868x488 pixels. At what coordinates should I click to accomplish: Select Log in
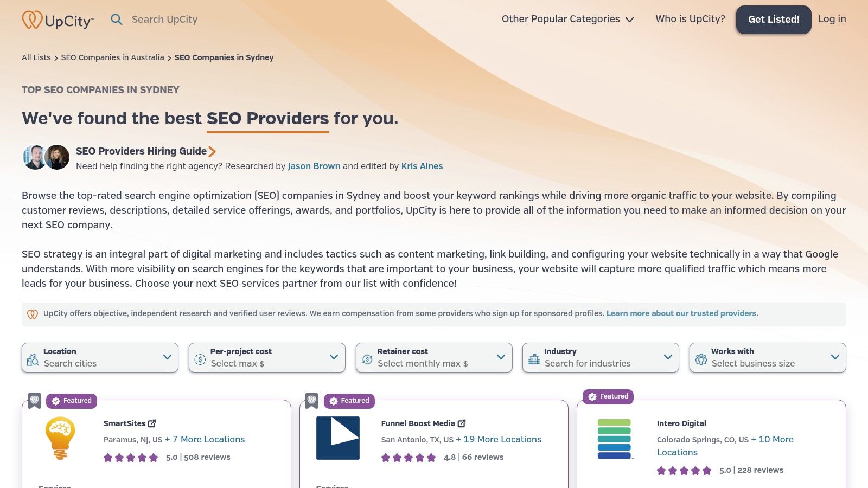coord(832,19)
